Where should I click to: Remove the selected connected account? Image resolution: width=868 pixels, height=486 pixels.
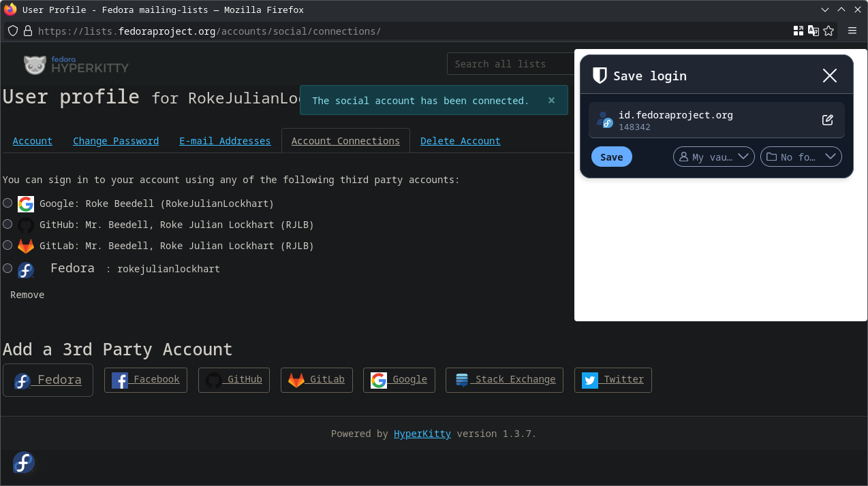pyautogui.click(x=27, y=295)
